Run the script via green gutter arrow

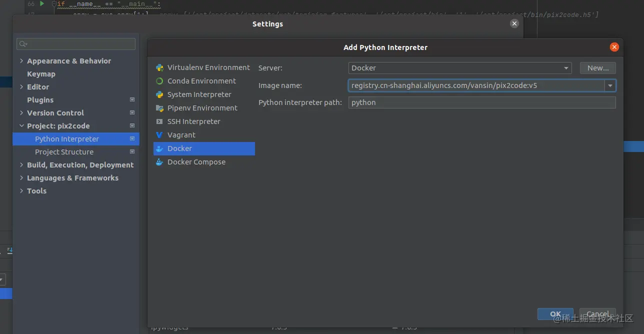(42, 3)
